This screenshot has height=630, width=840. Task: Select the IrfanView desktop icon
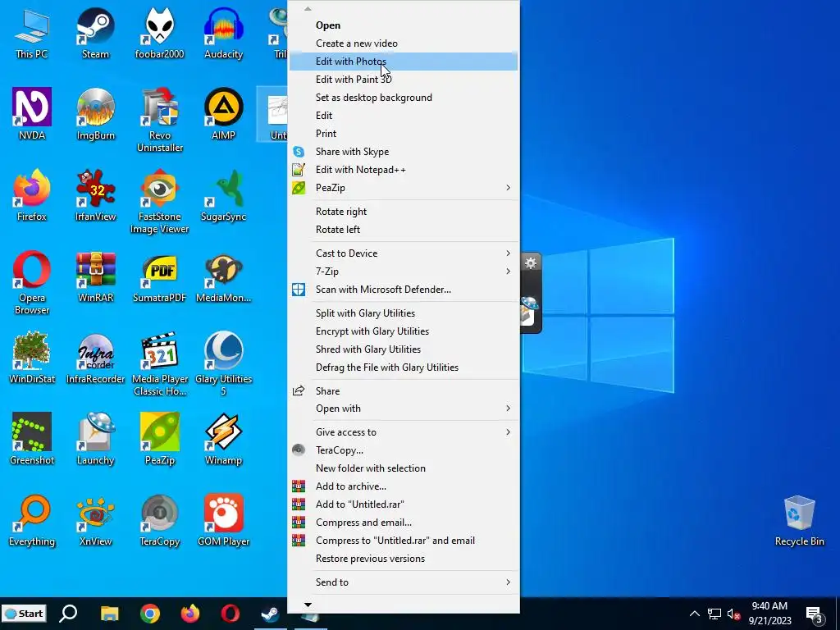[x=95, y=195]
